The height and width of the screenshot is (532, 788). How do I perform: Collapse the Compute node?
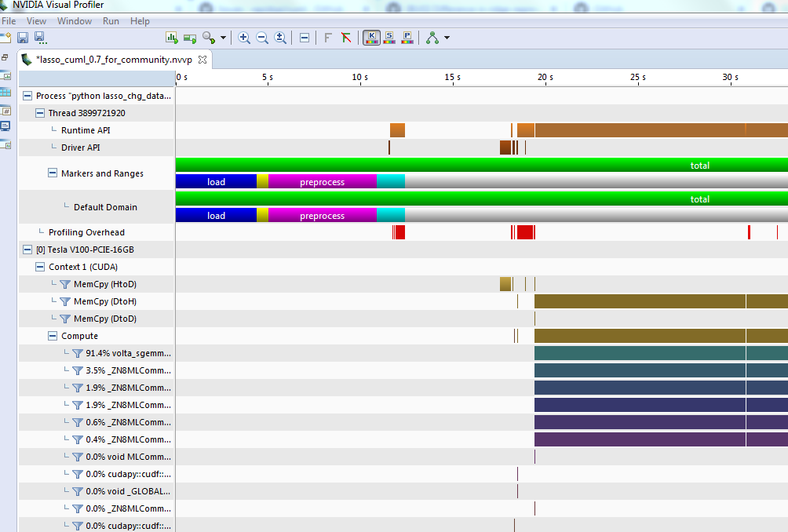point(53,336)
